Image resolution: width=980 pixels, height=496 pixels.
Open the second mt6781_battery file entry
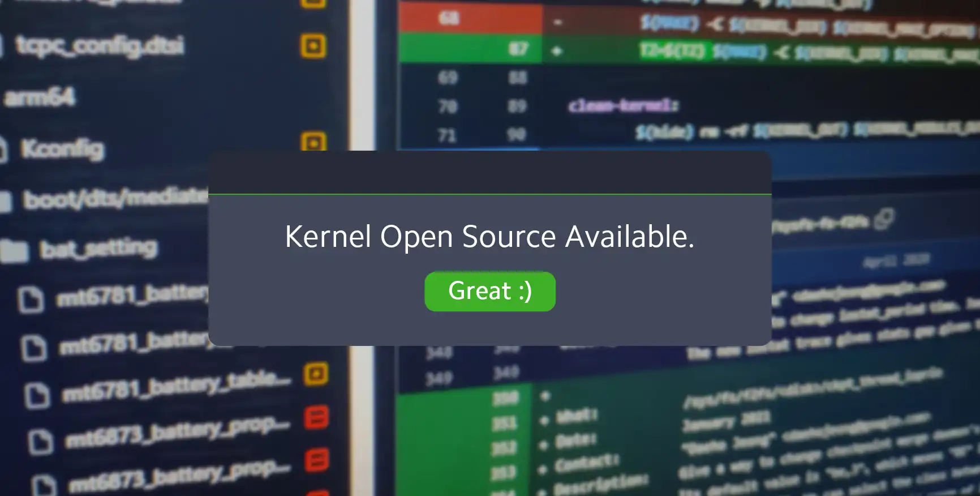click(133, 341)
